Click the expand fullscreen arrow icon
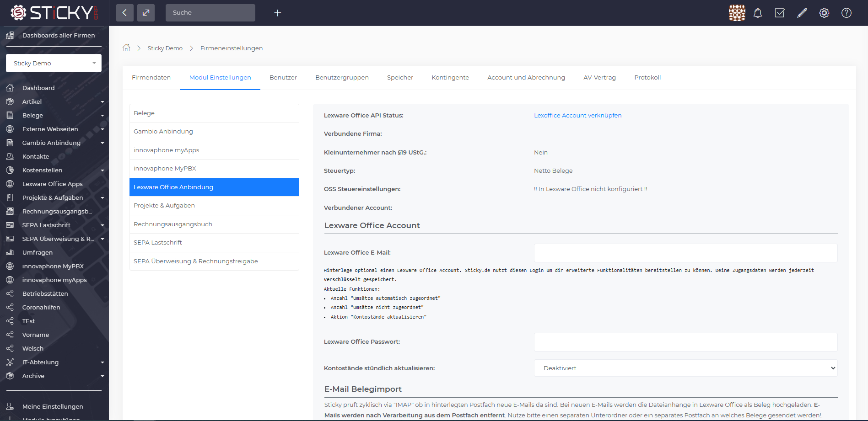The height and width of the screenshot is (421, 868). 146,13
